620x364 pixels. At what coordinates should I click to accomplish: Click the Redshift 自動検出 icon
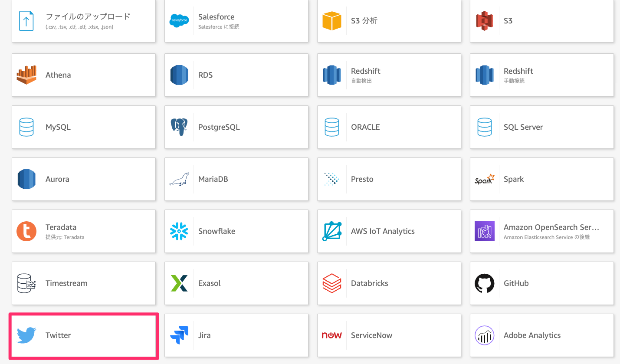[x=332, y=75]
